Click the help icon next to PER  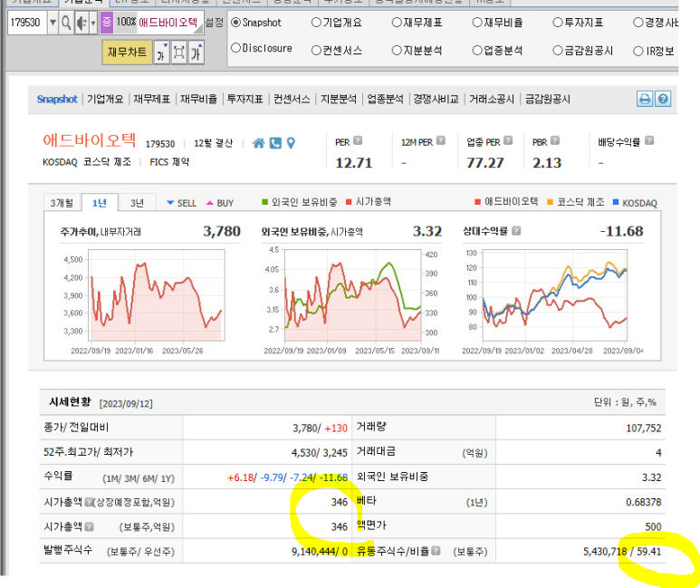[x=358, y=140]
